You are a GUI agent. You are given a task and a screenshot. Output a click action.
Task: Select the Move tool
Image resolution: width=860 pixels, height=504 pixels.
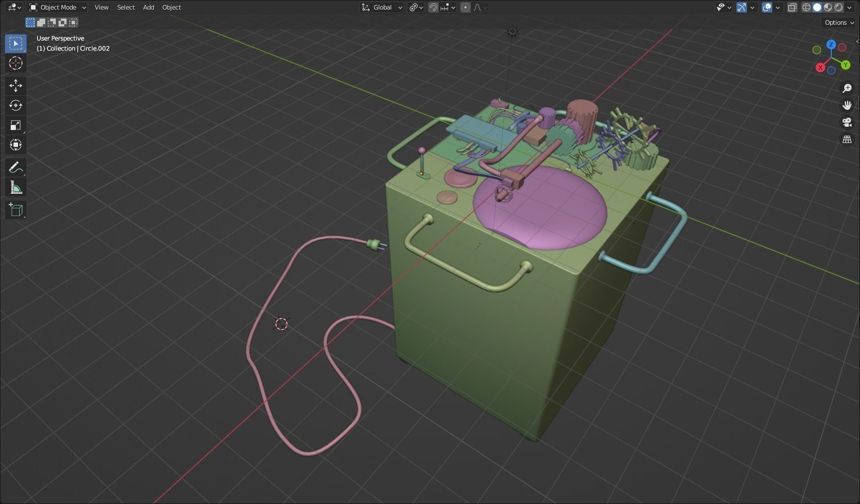(15, 85)
